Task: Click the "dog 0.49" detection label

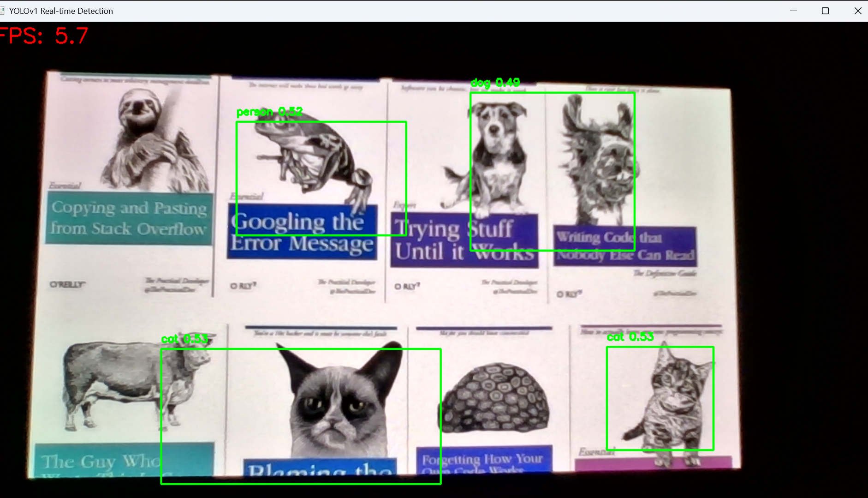Action: [x=495, y=83]
